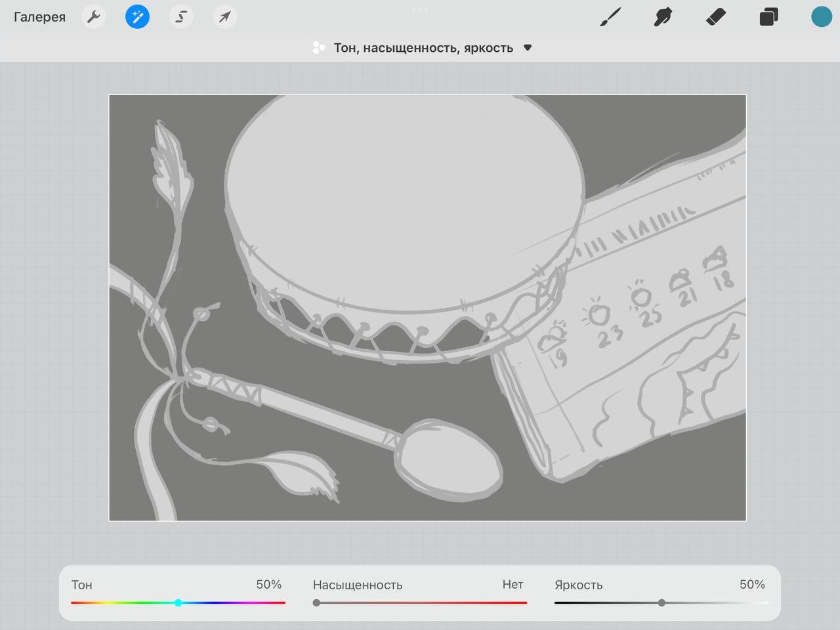
Task: Open the Actions wrench menu
Action: (x=94, y=16)
